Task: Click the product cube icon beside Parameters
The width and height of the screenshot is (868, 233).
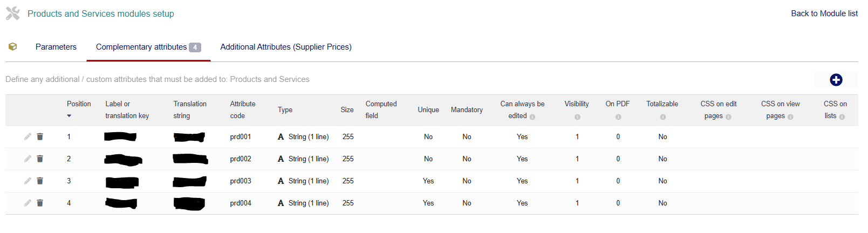Action: tap(13, 47)
